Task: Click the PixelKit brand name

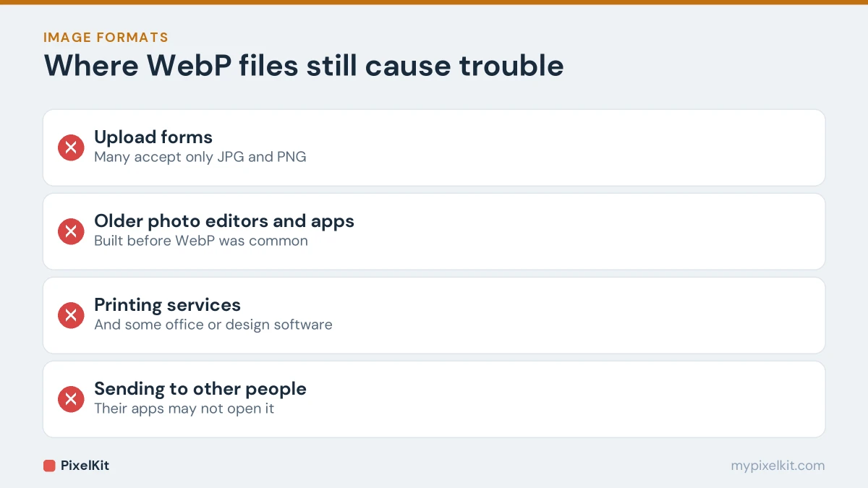Action: (85, 466)
